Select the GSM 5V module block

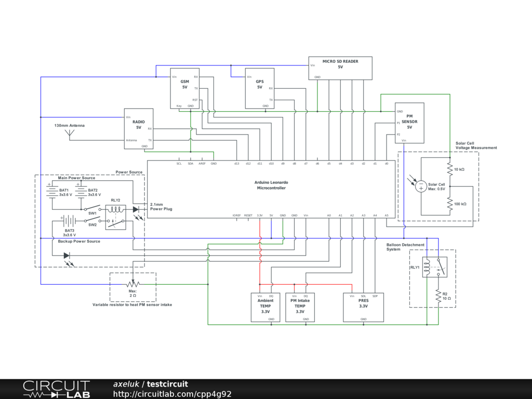(x=184, y=88)
